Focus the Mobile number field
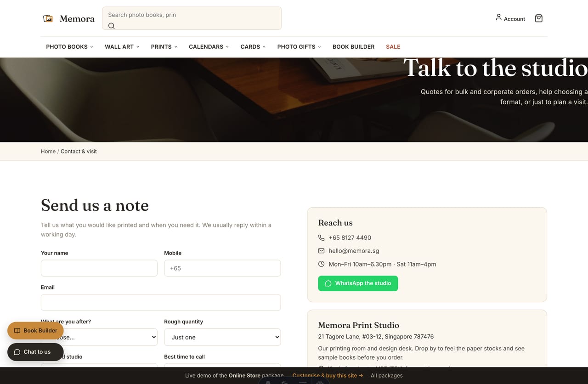Screen dimensions: 588x384 [x=222, y=268]
